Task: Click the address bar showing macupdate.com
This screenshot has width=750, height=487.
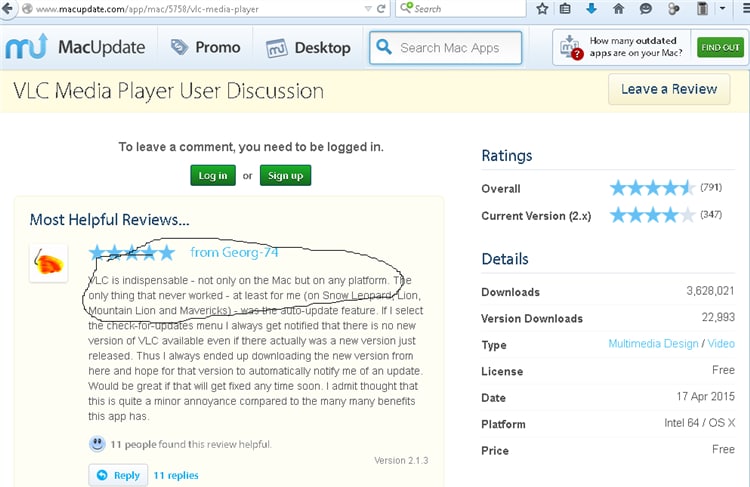Action: tap(191, 9)
